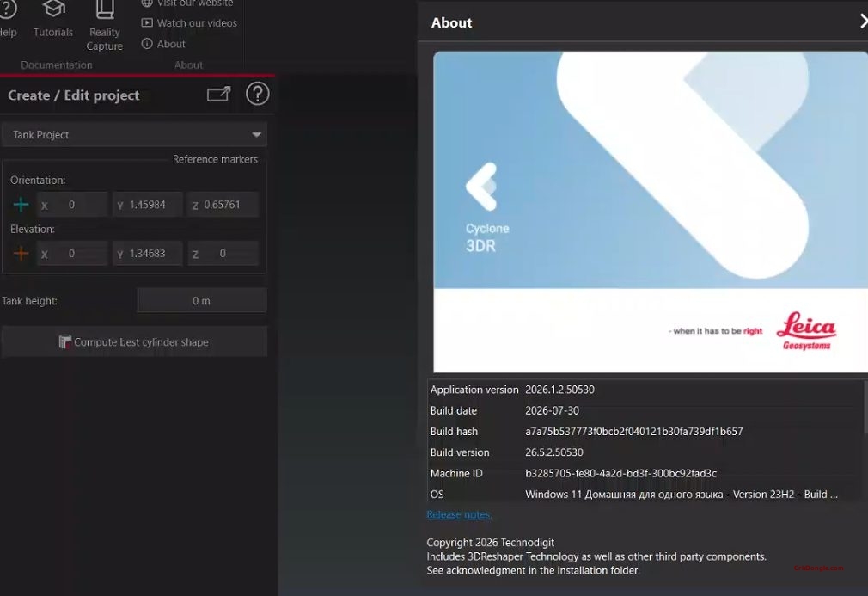Edit the Elevation X value field
The height and width of the screenshot is (596, 868).
(x=72, y=253)
